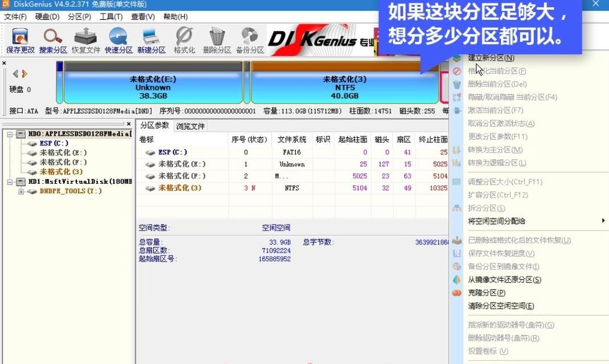
Task: Select DNDPE_TOOLS (Y:) in the disk tree
Action: tap(71, 191)
